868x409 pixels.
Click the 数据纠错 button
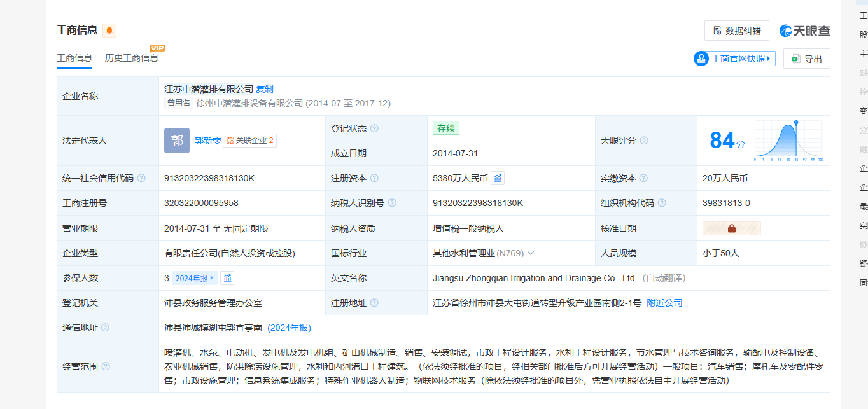point(737,31)
